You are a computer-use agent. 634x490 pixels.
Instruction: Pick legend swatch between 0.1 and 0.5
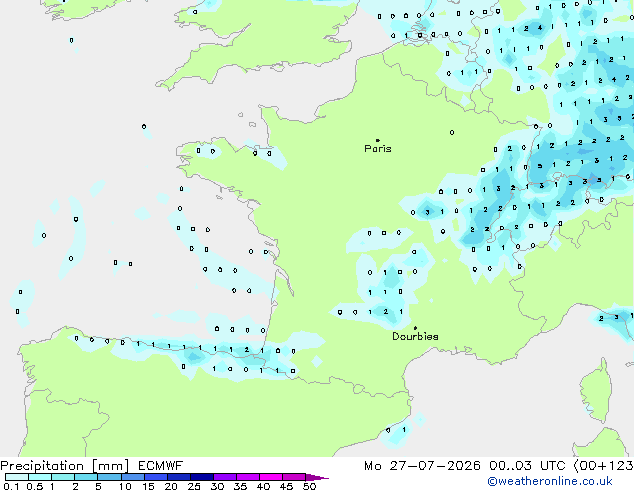coord(17,477)
